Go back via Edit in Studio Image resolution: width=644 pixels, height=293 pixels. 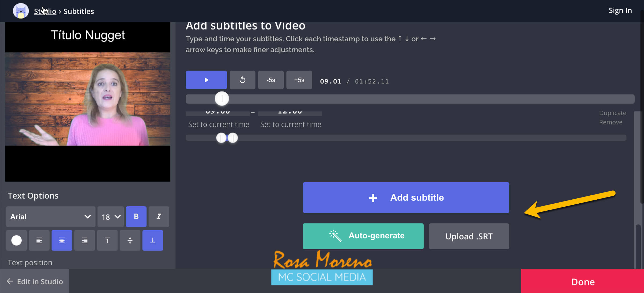pos(34,281)
